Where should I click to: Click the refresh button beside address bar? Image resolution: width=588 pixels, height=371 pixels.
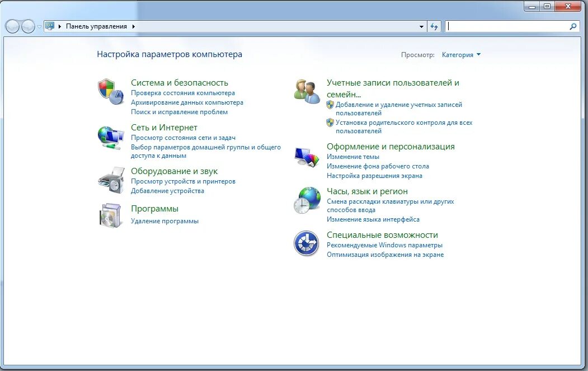(x=434, y=26)
